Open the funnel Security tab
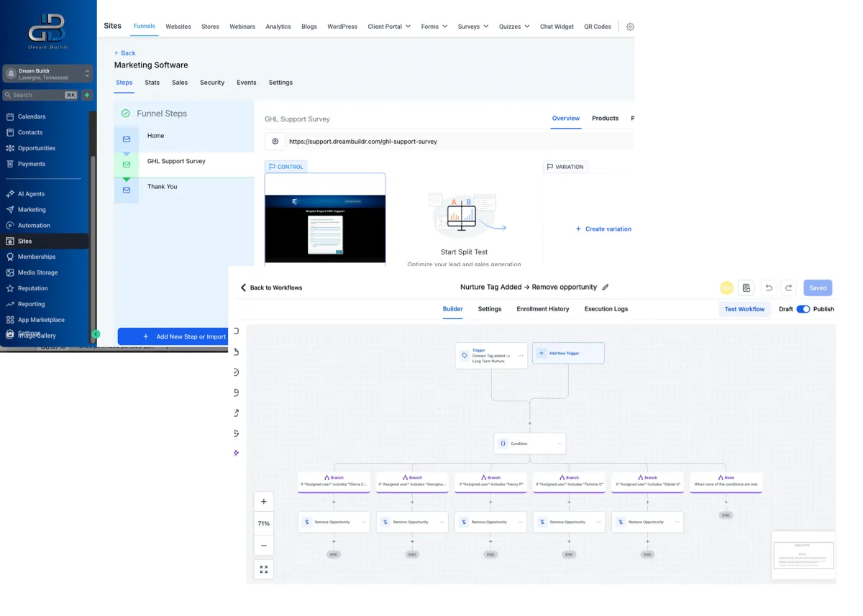This screenshot has height=616, width=863. tap(212, 83)
